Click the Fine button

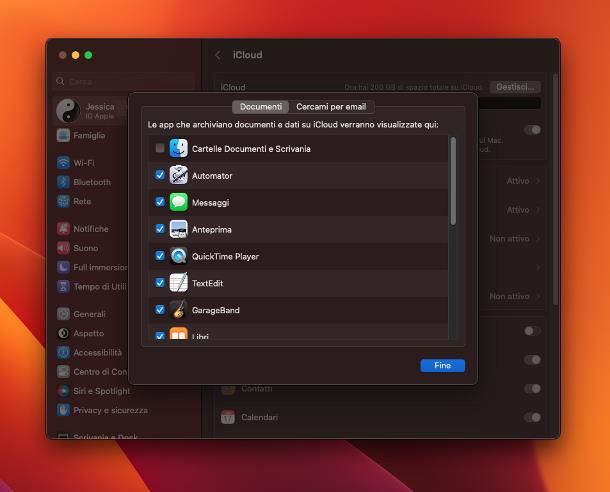(x=442, y=366)
